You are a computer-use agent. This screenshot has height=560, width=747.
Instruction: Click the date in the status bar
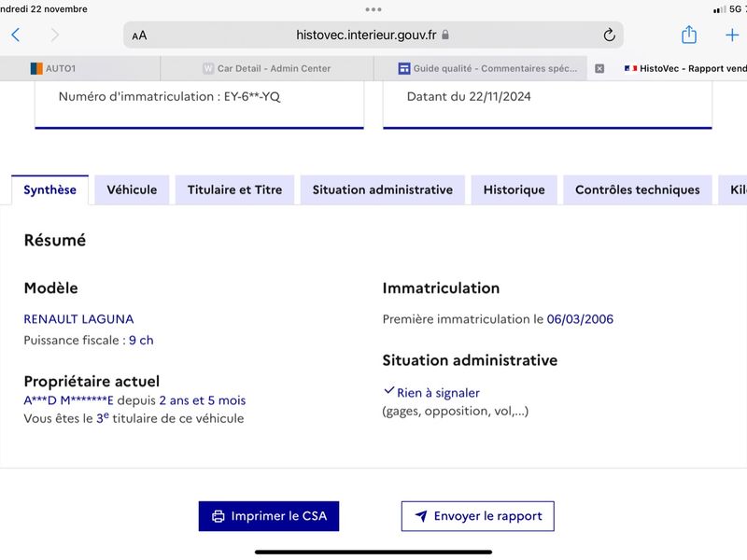(43, 8)
